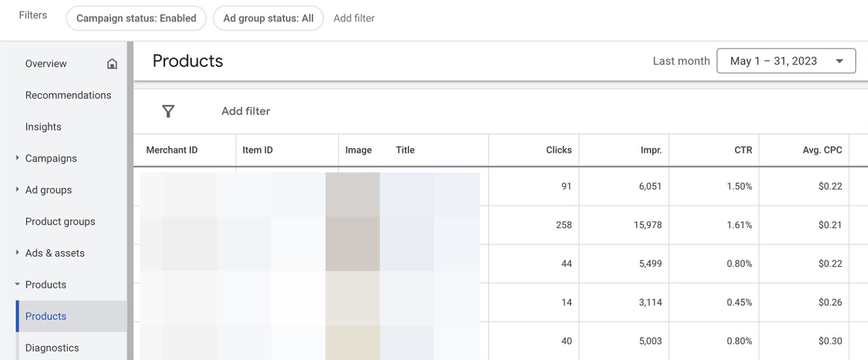868x360 pixels.
Task: Open Insights in the sidebar
Action: click(44, 127)
